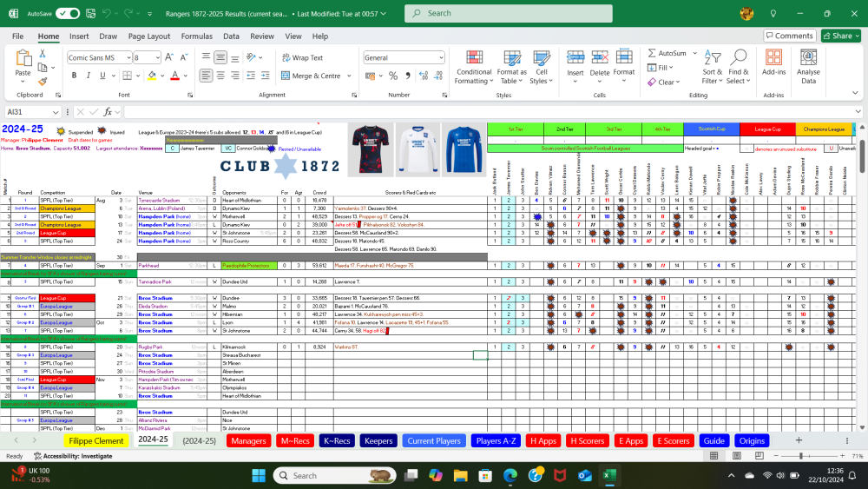Screen dimensions: 868x489
Task: Open the Fill dropdown
Action: (x=660, y=68)
